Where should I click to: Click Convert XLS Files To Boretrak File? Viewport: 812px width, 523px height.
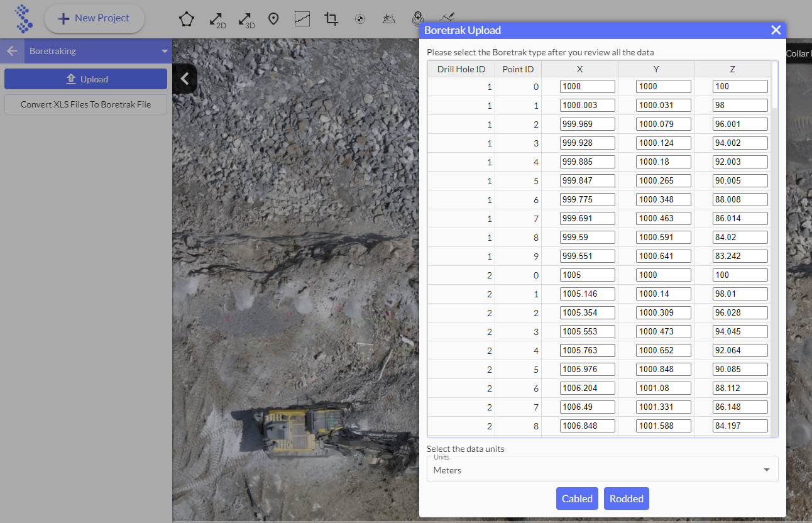click(86, 104)
